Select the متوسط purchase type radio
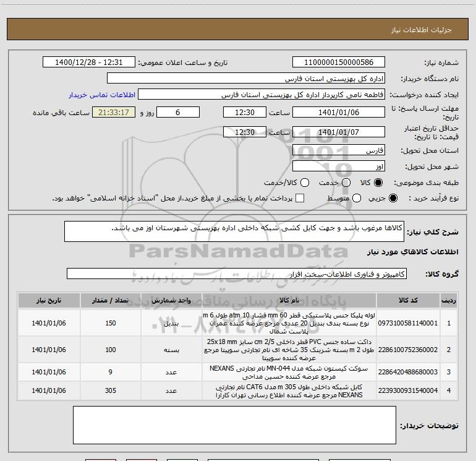Viewport: 476px width, 461px height. 357,198
